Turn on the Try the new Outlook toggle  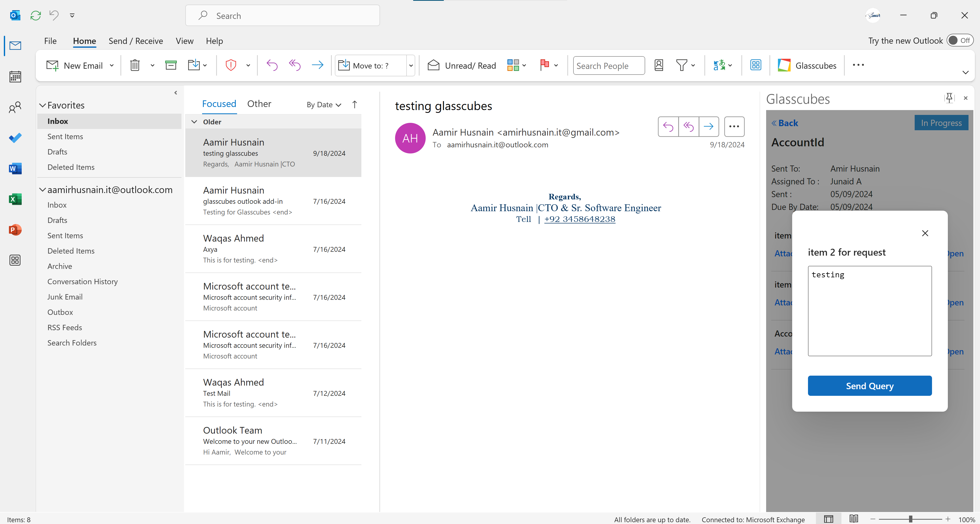click(x=960, y=40)
